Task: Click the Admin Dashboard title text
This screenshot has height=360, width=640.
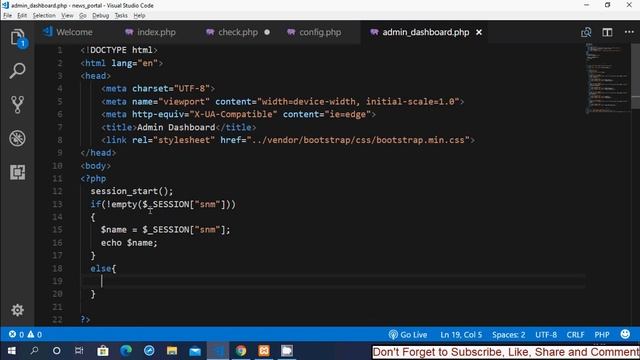Action: (176, 127)
